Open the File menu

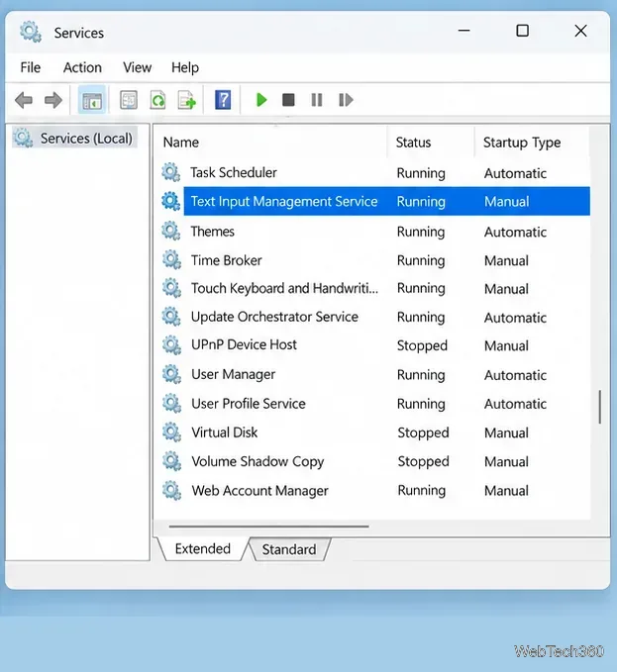31,67
